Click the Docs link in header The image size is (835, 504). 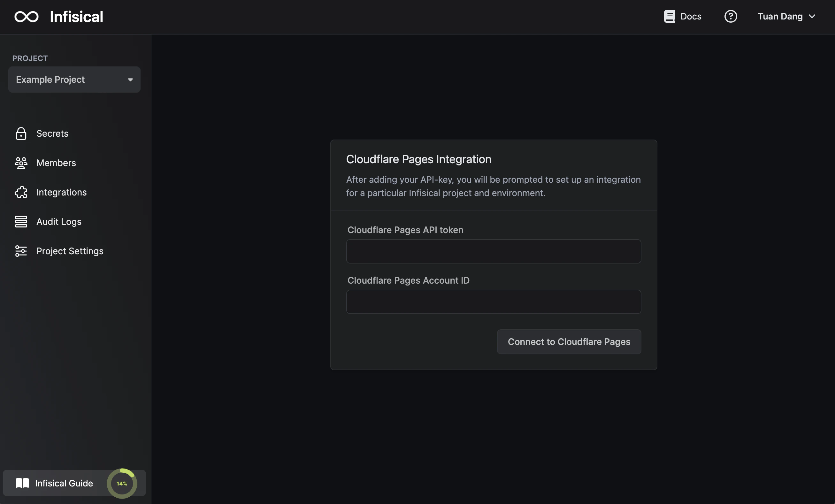[x=691, y=16]
